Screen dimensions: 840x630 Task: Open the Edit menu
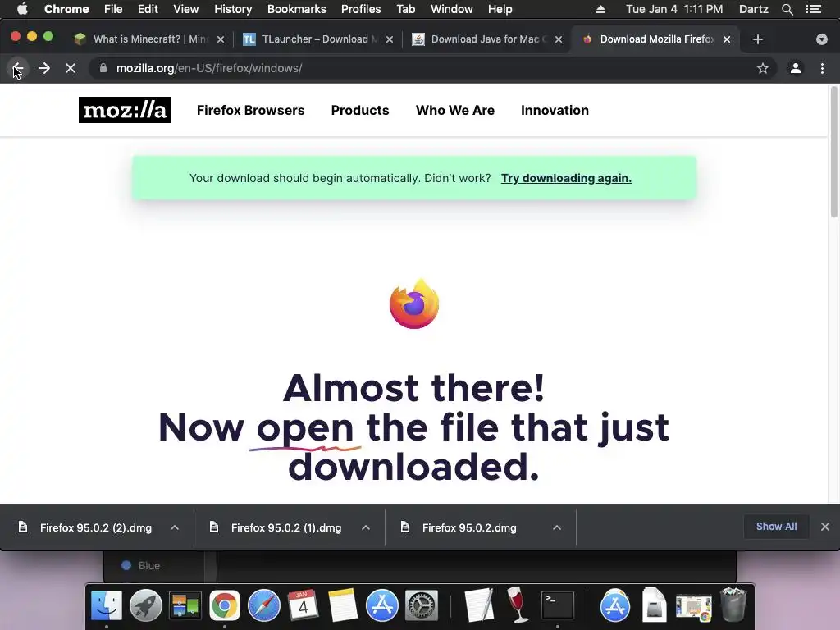click(x=148, y=9)
